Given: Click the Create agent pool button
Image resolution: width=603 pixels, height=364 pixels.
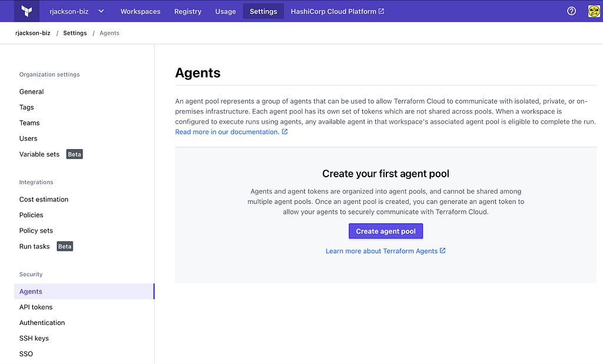Looking at the screenshot, I should [x=386, y=231].
